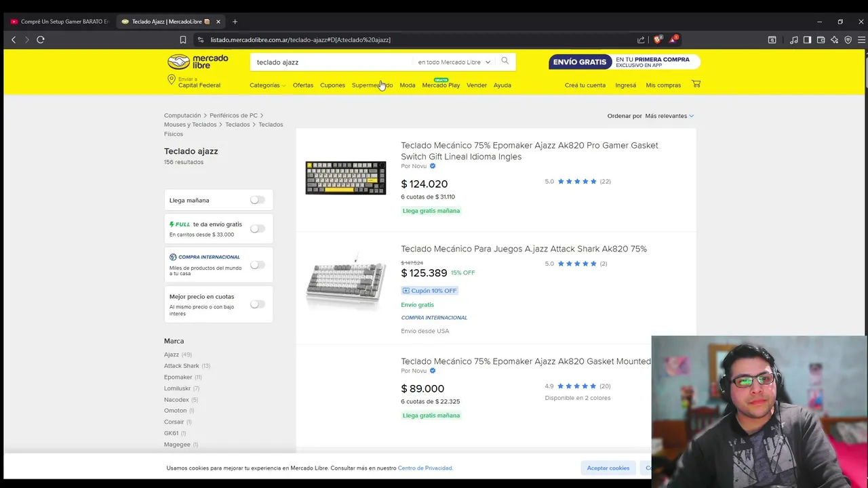Open Vender in the navigation bar
The image size is (868, 488).
pos(477,85)
